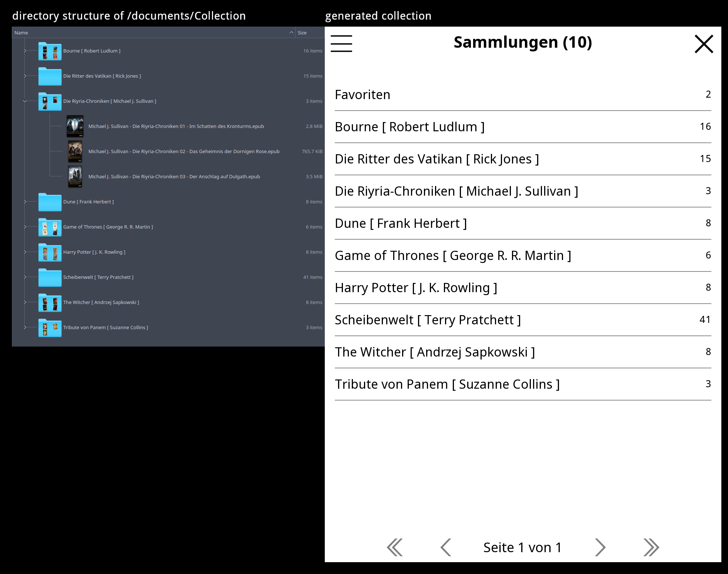
Task: Select 'Bourne [ Robert Ludlum ]' folder name in tree
Action: [x=92, y=51]
